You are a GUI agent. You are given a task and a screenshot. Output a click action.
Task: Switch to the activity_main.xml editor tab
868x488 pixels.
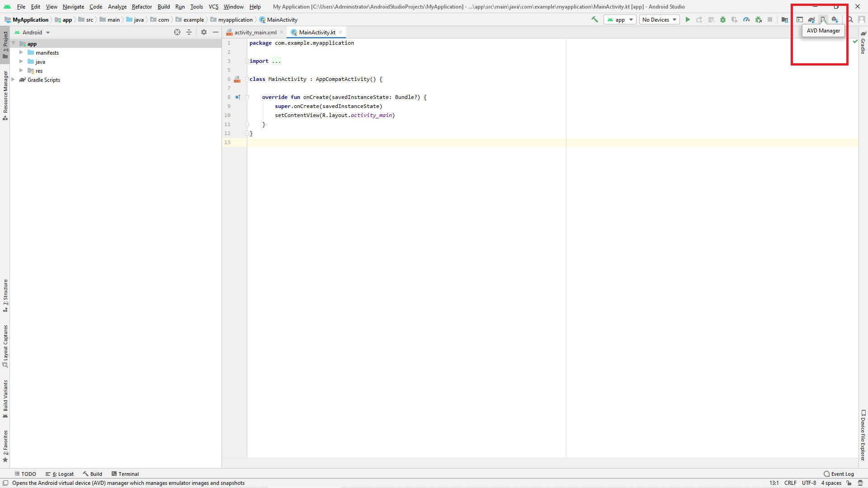coord(255,32)
